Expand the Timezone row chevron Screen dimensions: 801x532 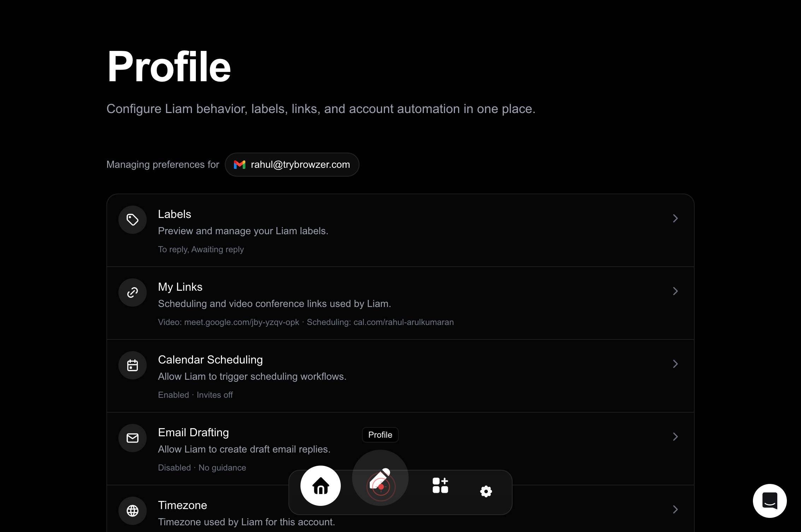[x=675, y=509]
